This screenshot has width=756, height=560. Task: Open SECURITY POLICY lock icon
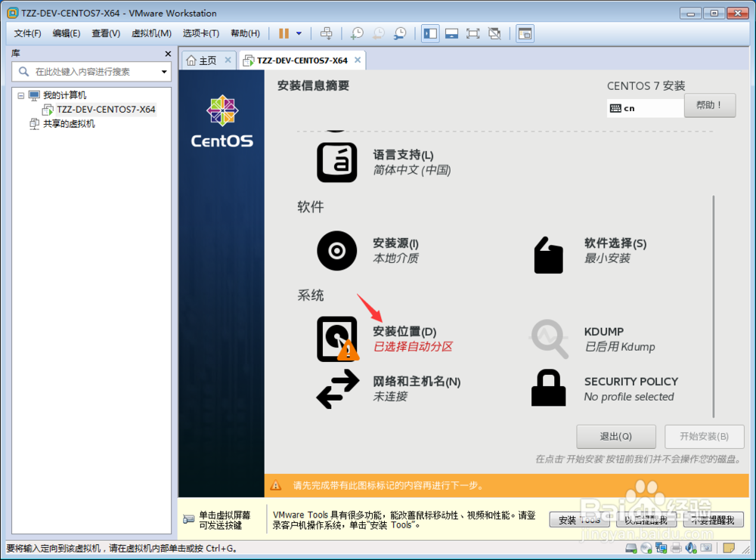pos(549,388)
